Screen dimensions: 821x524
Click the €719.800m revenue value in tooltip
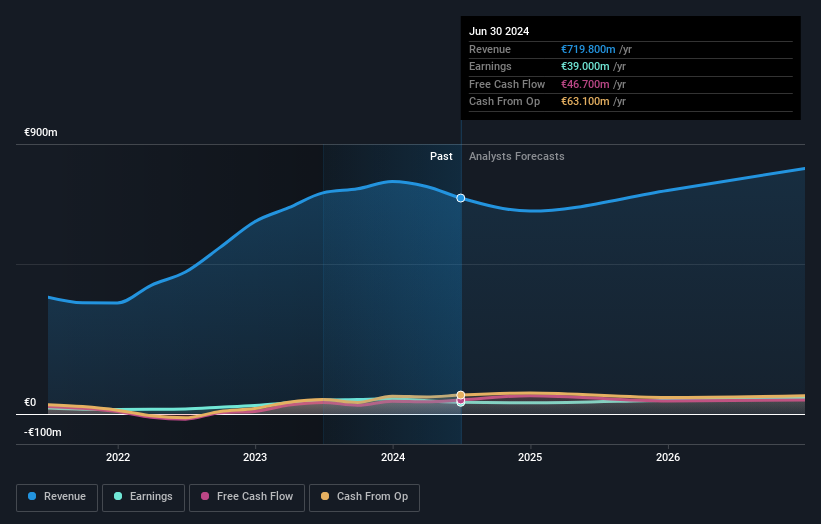click(588, 49)
